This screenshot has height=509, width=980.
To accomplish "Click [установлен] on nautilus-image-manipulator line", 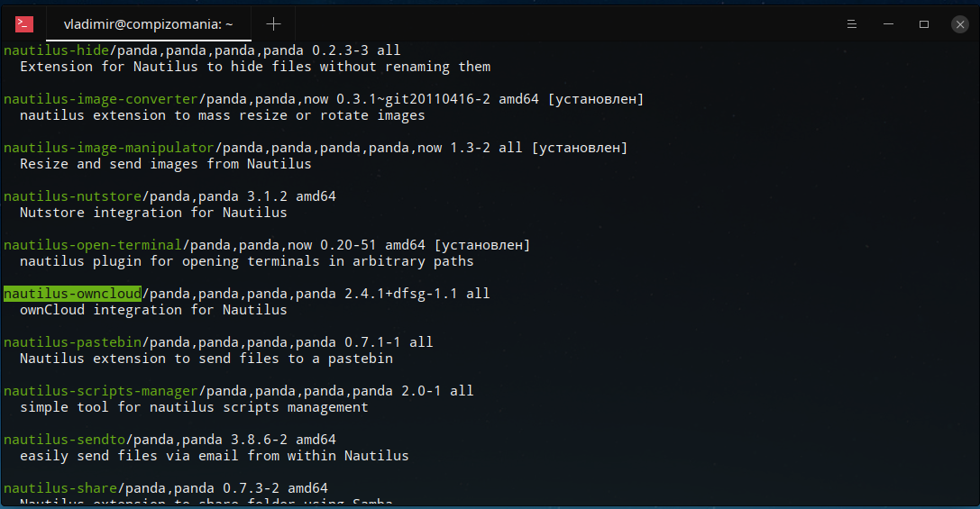I will click(x=580, y=148).
